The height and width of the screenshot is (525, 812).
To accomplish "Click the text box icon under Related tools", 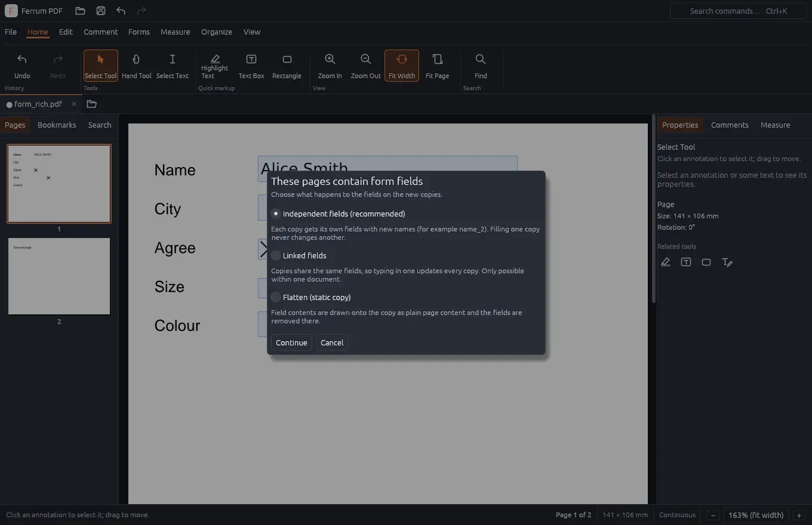I will coord(686,262).
